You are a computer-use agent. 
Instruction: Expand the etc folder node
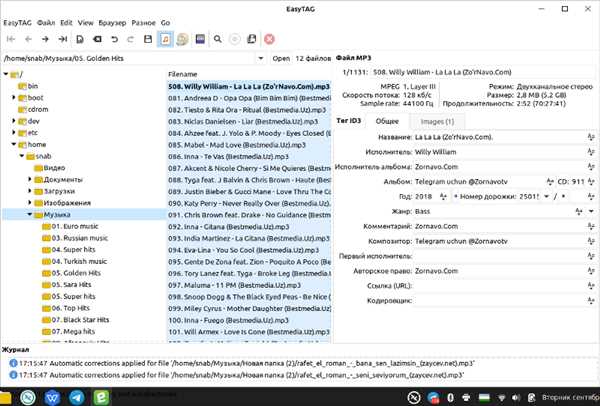pyautogui.click(x=14, y=133)
